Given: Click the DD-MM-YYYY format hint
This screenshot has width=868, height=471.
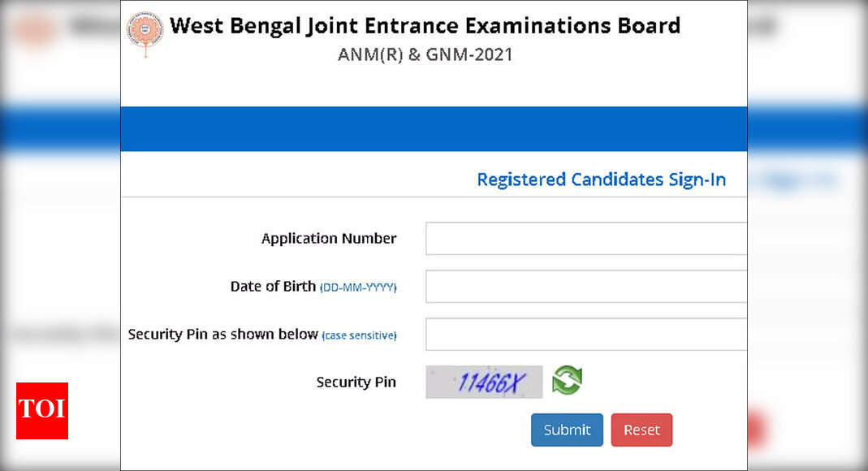Looking at the screenshot, I should (358, 287).
